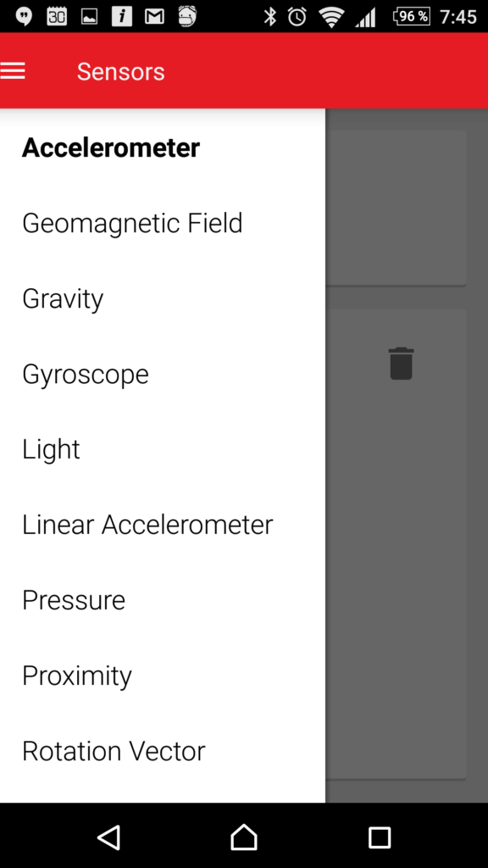Tap the Android home button

(x=244, y=837)
